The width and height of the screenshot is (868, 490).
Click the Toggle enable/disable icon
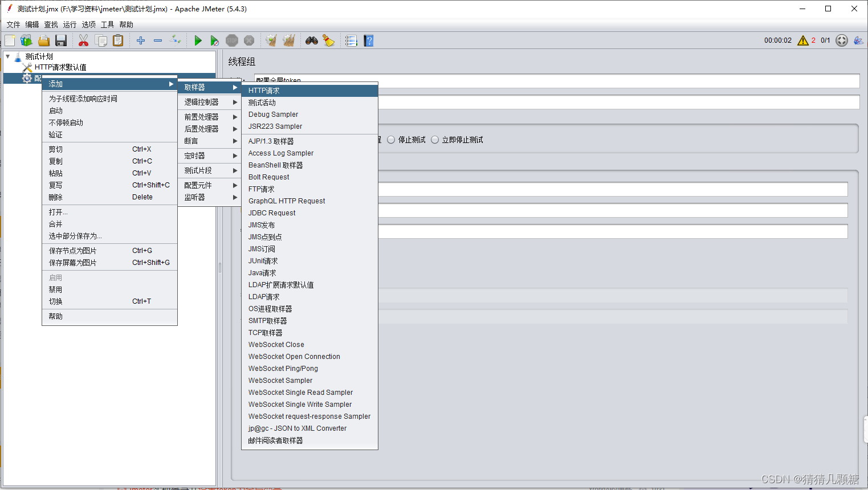point(176,40)
